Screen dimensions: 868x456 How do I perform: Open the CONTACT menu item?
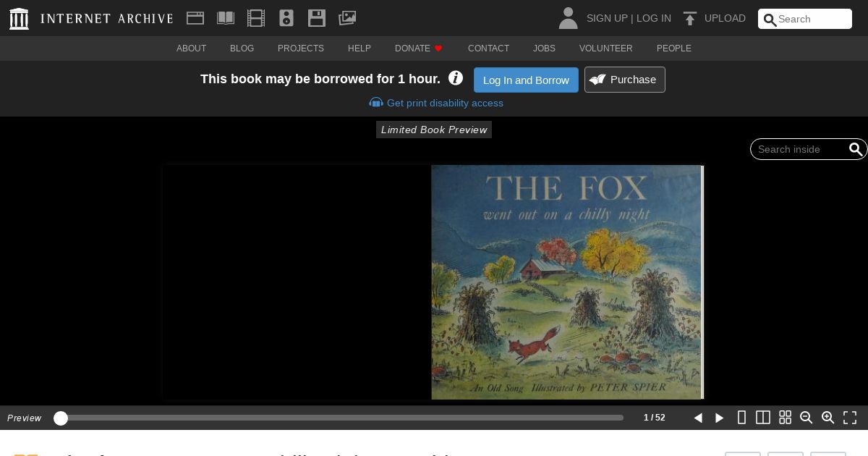(488, 48)
